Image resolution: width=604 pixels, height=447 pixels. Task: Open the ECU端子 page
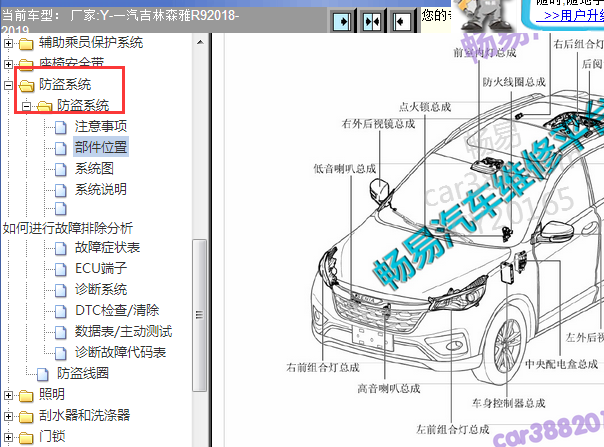pyautogui.click(x=101, y=268)
